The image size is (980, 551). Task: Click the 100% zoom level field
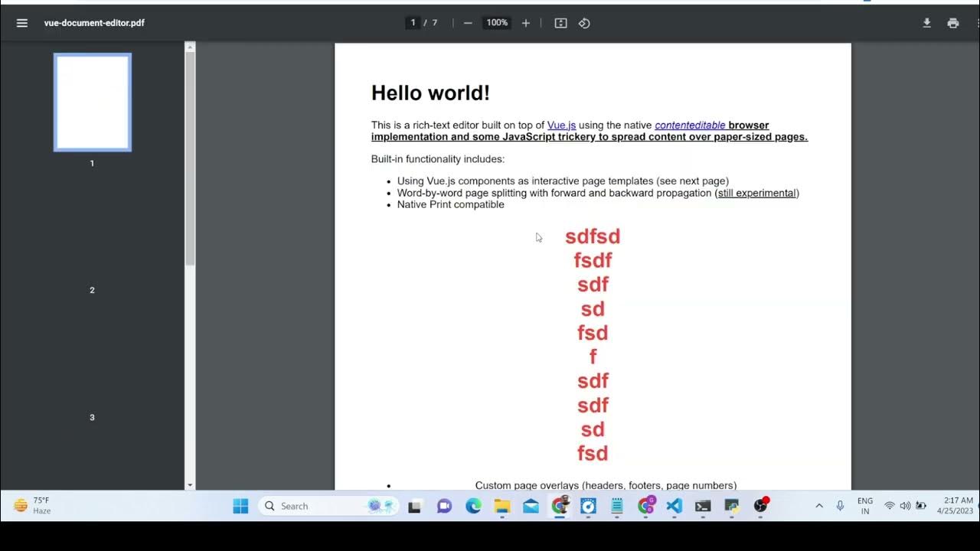coord(497,23)
